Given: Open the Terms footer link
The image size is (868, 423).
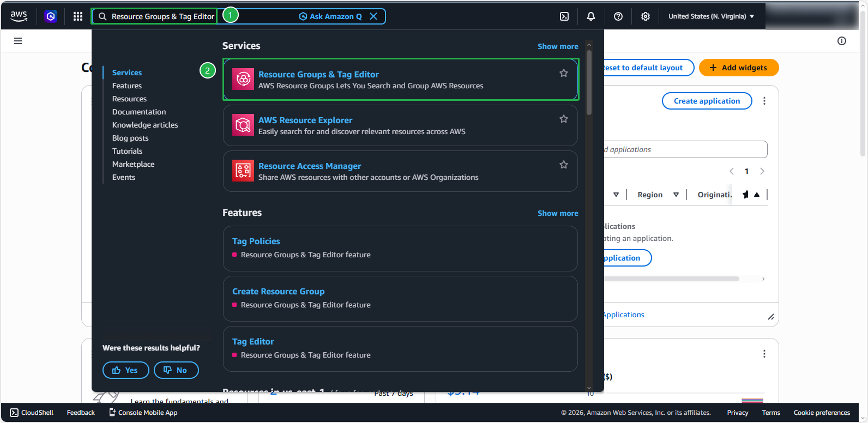Looking at the screenshot, I should (771, 413).
